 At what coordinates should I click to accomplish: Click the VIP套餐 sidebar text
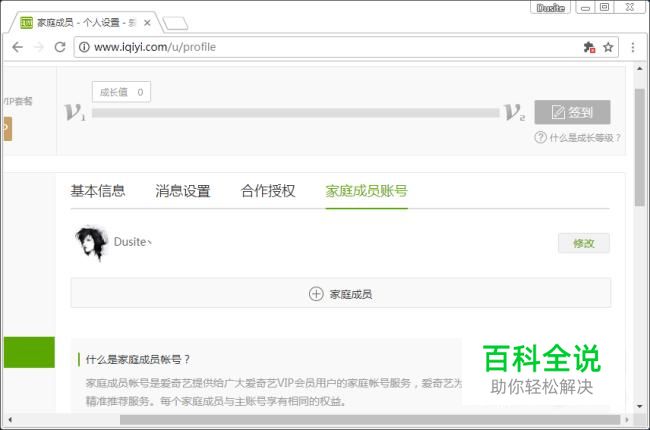click(x=18, y=101)
